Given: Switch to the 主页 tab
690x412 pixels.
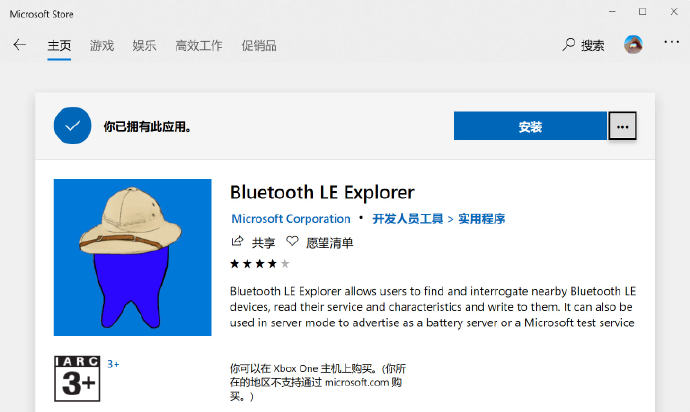Looking at the screenshot, I should [59, 45].
